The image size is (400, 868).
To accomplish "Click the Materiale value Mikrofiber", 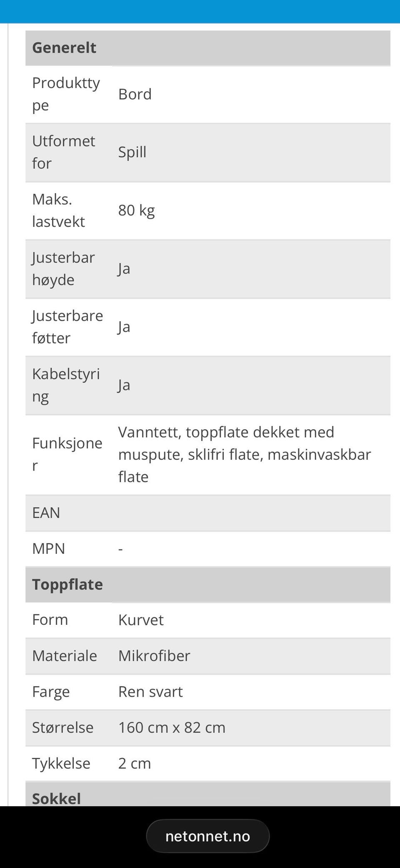I will 154,656.
